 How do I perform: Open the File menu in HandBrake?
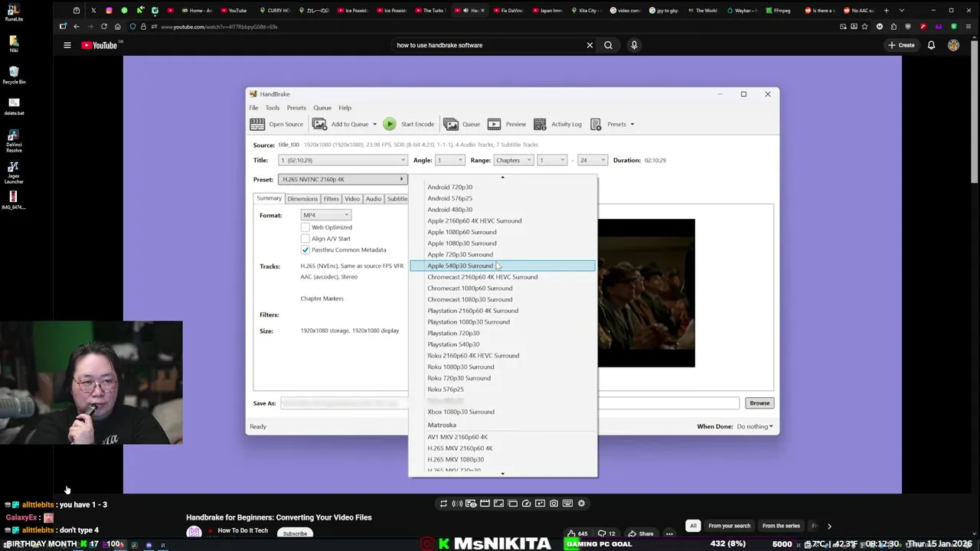pyautogui.click(x=253, y=108)
